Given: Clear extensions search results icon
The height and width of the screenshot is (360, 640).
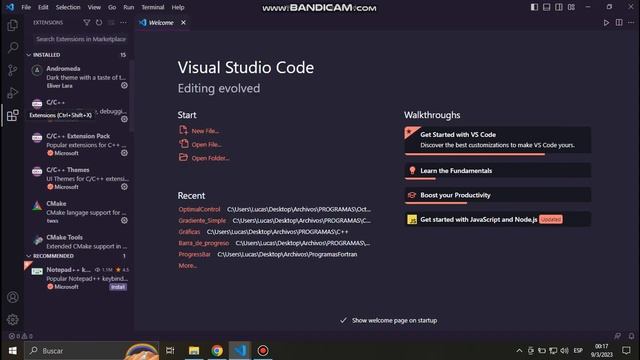Looking at the screenshot, I should point(111,23).
